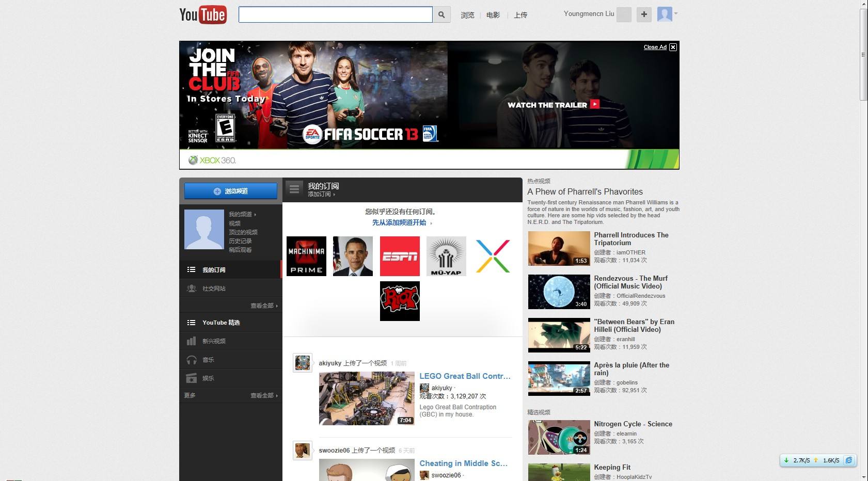
Task: Click 更多 in the sidebar
Action: [190, 395]
